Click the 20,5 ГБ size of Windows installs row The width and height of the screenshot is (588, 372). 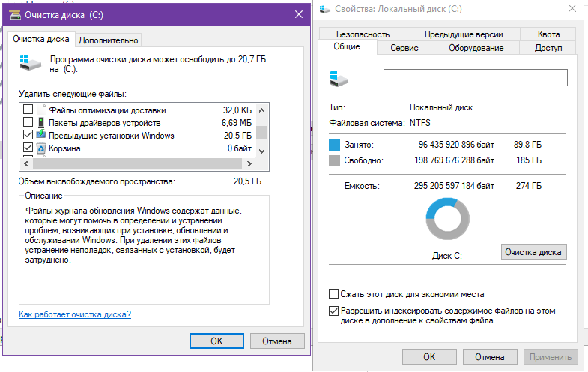[237, 136]
